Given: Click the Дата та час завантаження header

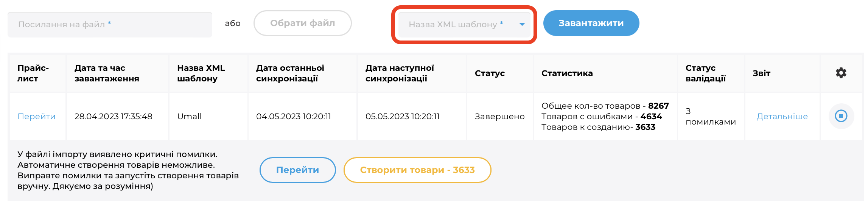Looking at the screenshot, I should tap(107, 73).
